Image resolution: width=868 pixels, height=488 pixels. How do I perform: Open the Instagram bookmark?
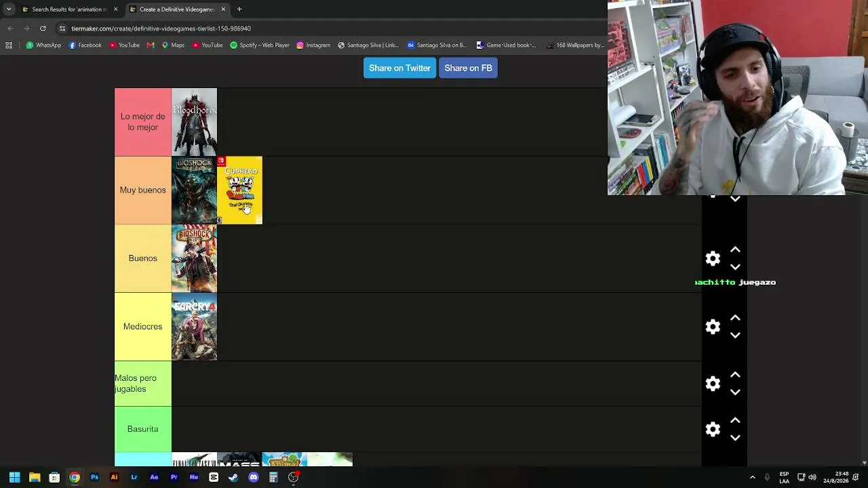(x=313, y=45)
